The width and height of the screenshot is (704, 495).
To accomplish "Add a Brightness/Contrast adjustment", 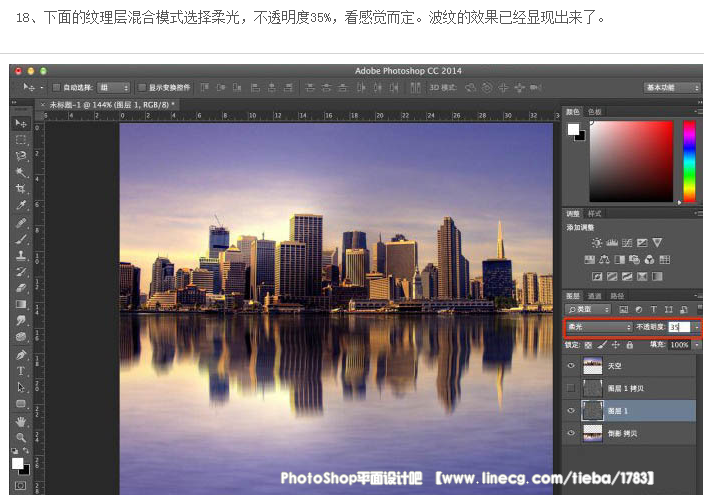I will [597, 243].
